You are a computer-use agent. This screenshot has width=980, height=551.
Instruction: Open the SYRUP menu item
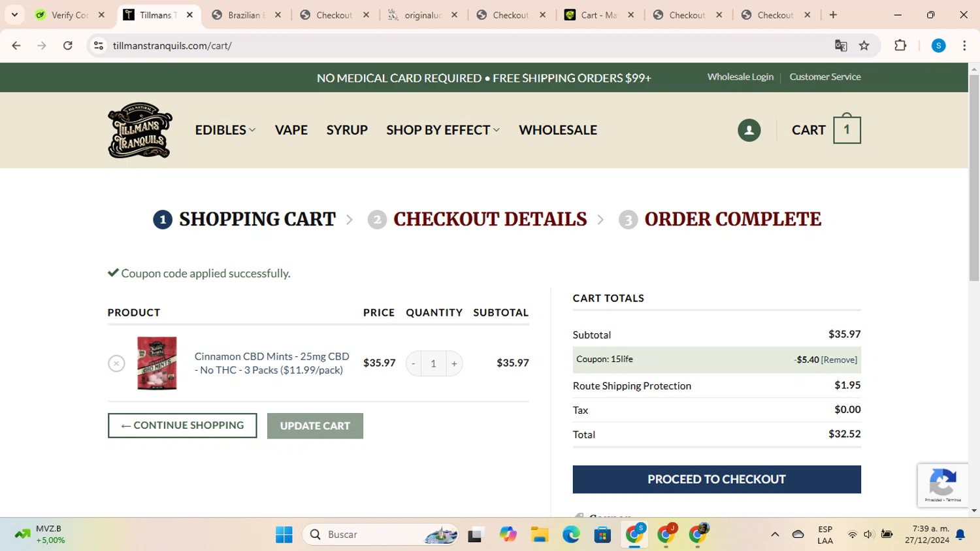(347, 130)
